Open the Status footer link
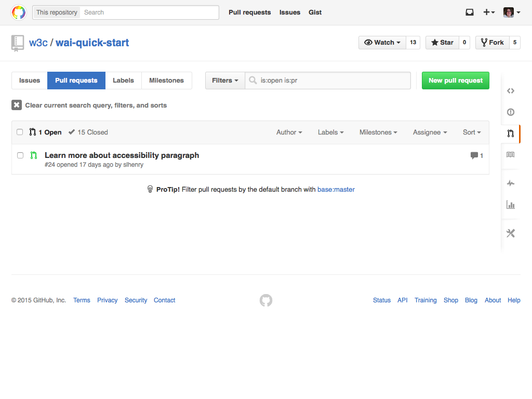 (x=382, y=300)
